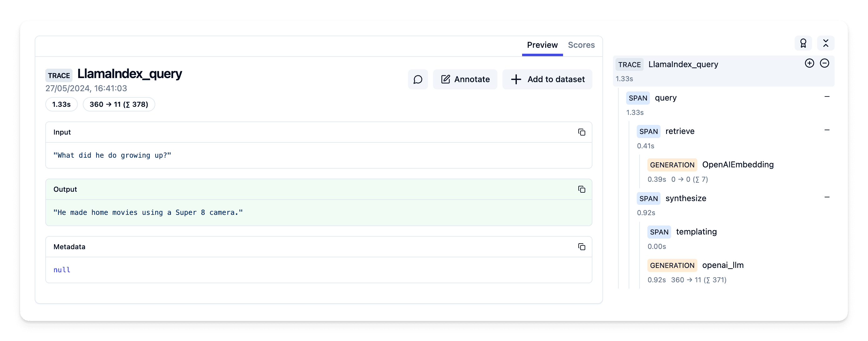Screen dimensions: 868x341
Task: Click the award/badge icon top right
Action: (x=803, y=43)
